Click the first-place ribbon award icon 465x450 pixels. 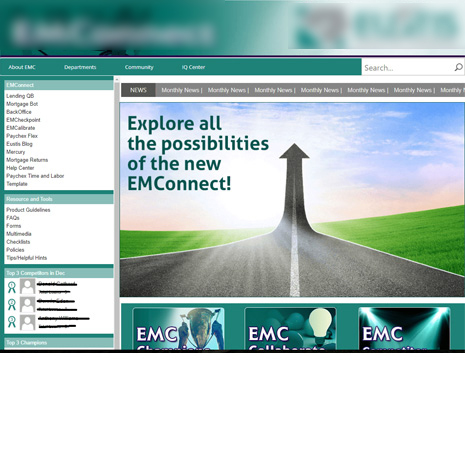(x=12, y=287)
